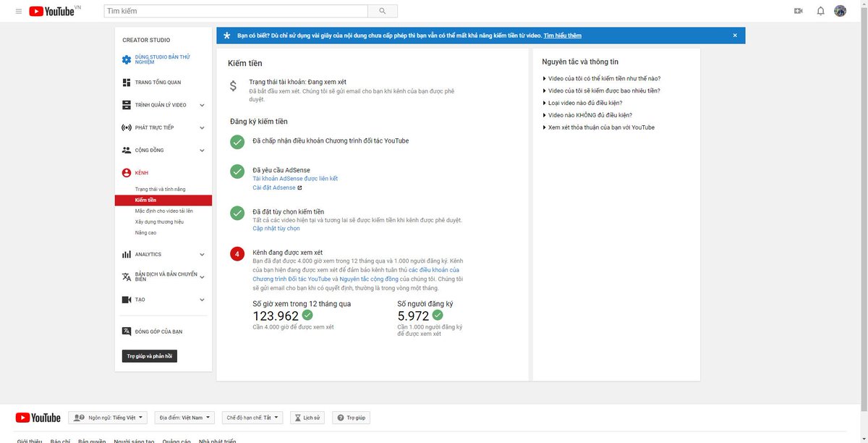Expand Trình quản lý video section
The height and width of the screenshot is (443, 868).
point(202,105)
